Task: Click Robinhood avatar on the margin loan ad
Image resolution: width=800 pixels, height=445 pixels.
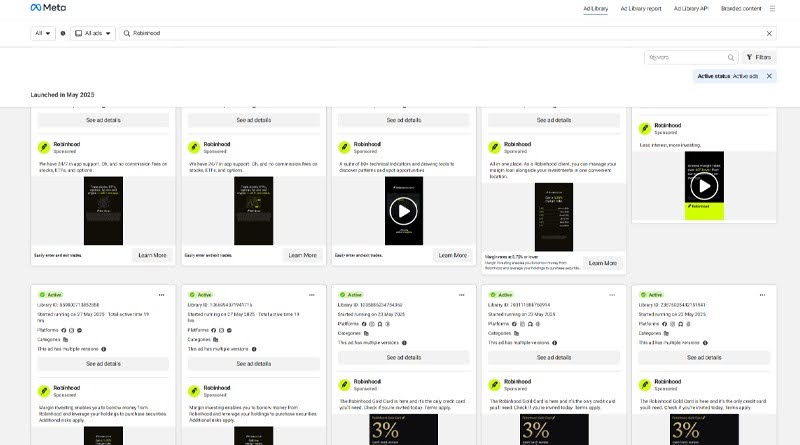Action: pos(494,147)
